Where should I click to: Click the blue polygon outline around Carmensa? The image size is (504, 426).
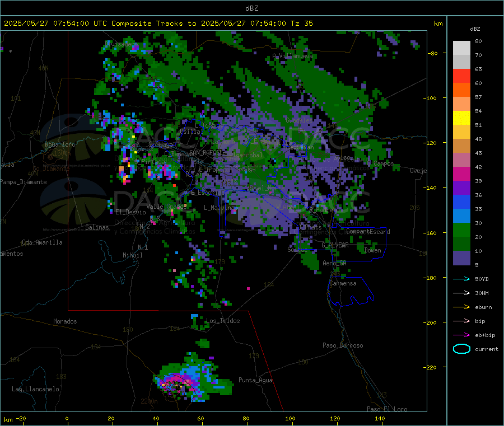tap(351, 291)
